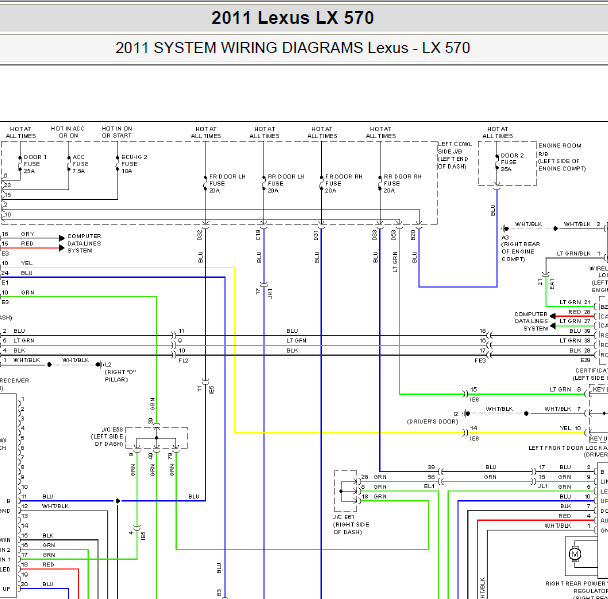The width and height of the screenshot is (608, 599).
Task: Click the LEFT FRONT DOOR LOCK label
Action: click(568, 451)
